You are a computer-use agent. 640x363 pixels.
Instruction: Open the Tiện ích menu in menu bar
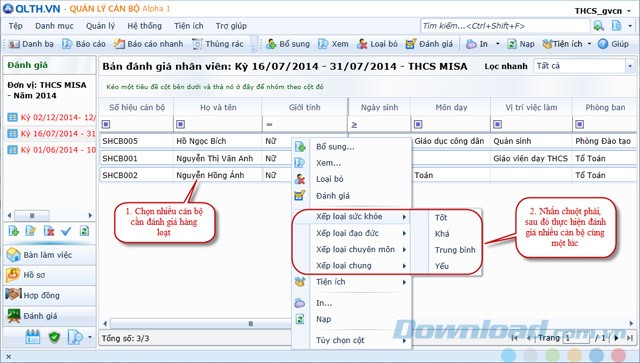[x=189, y=26]
